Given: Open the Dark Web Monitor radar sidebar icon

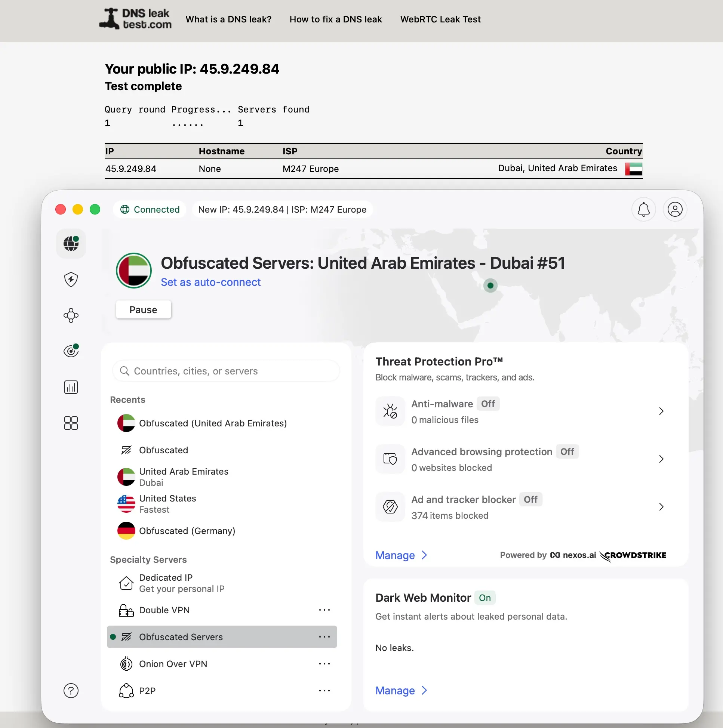Looking at the screenshot, I should (x=71, y=351).
